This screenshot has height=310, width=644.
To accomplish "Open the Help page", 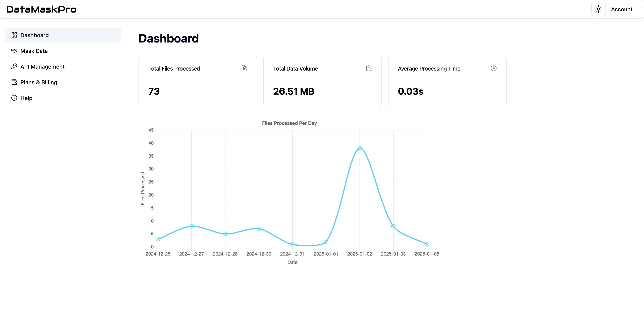I will point(26,98).
